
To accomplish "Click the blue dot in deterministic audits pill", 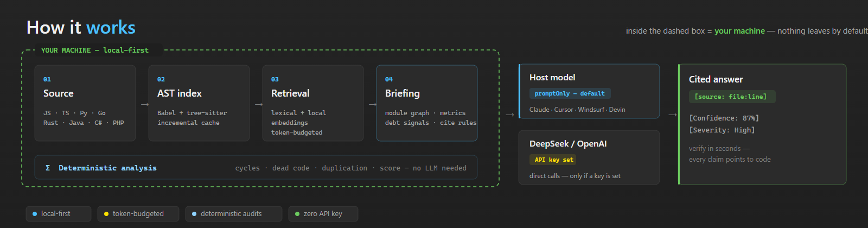I will pos(194,214).
